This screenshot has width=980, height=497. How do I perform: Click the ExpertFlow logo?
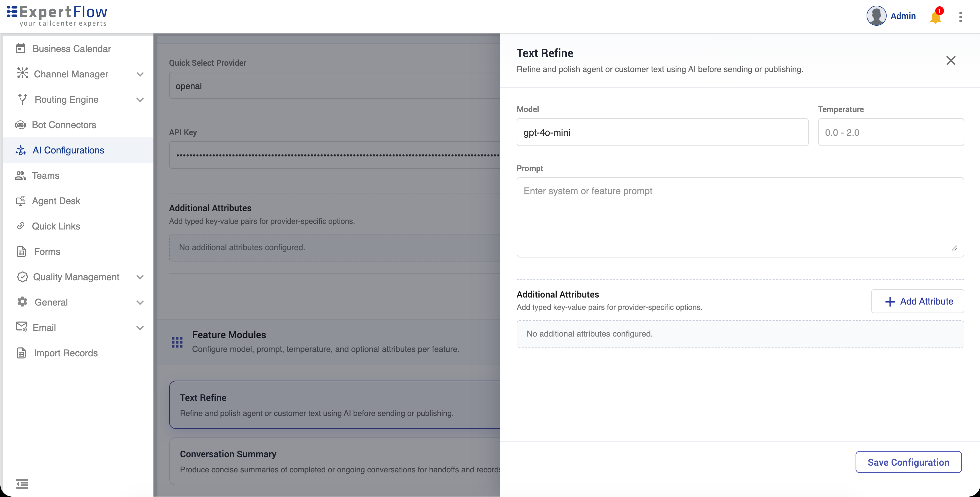pos(57,16)
